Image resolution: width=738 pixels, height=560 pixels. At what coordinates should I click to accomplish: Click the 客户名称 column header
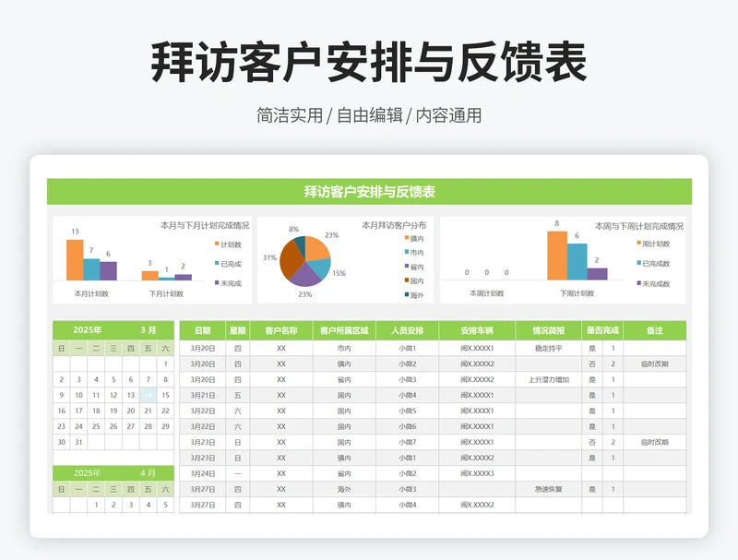[281, 330]
